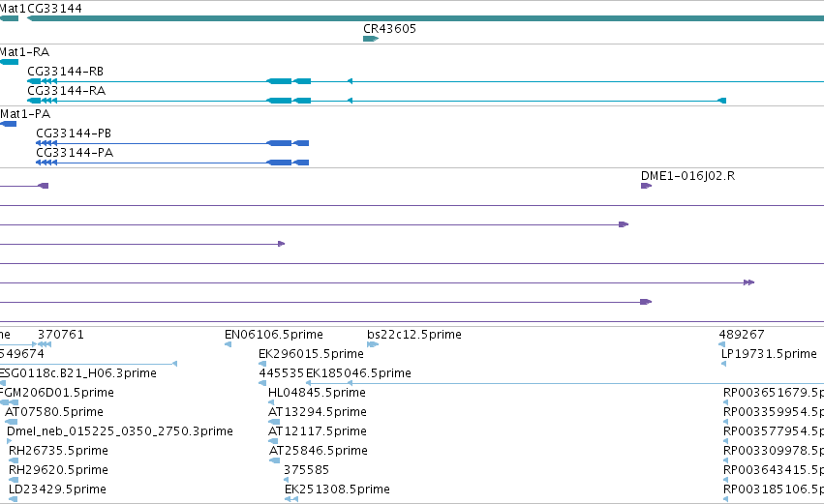Open the RH26735.5prime EST label
The image size is (824, 504).
click(58, 451)
